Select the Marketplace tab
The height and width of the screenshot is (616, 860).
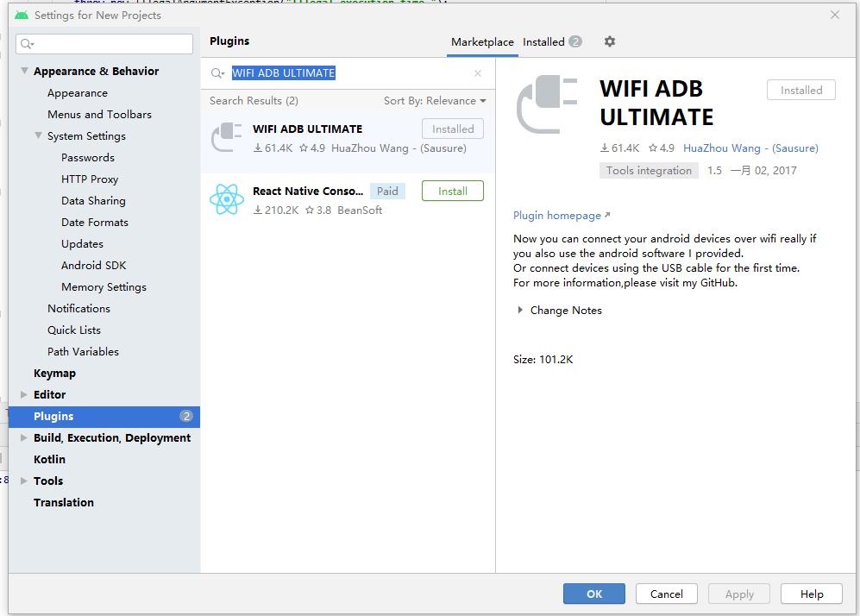click(482, 41)
